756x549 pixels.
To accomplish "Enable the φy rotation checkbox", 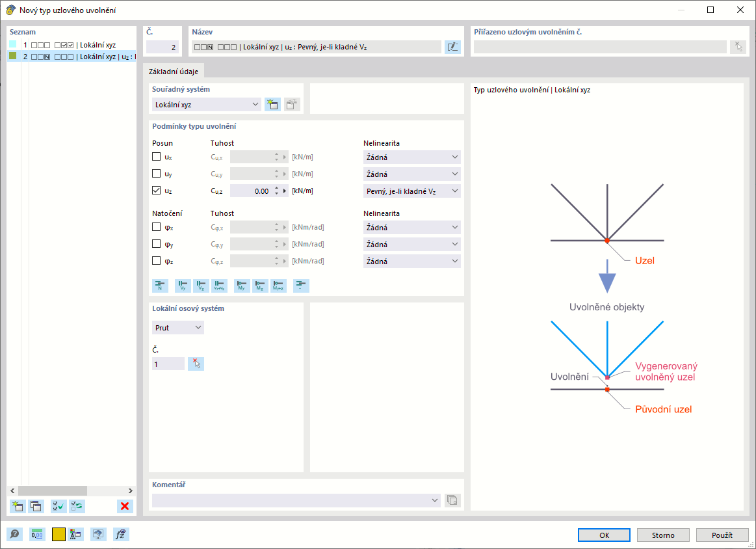I will tap(156, 244).
